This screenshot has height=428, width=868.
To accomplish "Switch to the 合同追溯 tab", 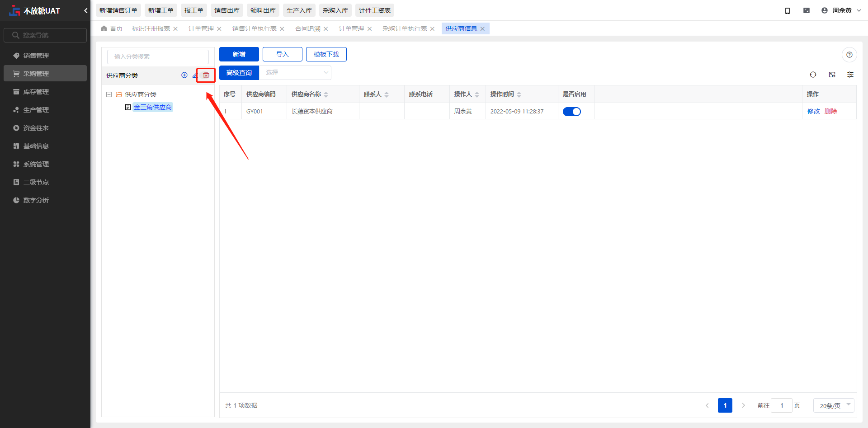I will click(308, 28).
